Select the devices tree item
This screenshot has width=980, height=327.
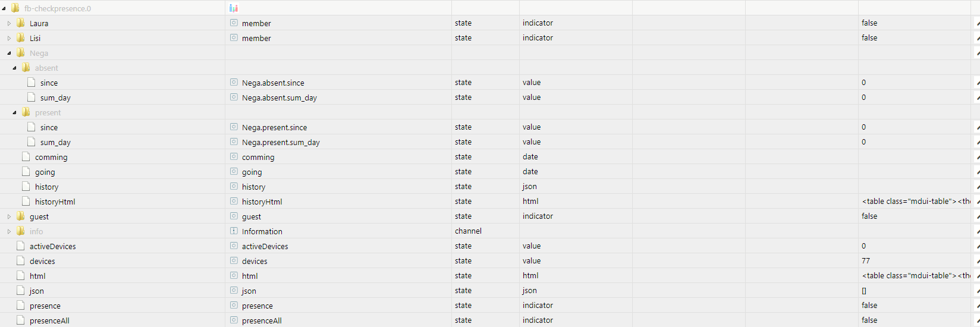(42, 261)
